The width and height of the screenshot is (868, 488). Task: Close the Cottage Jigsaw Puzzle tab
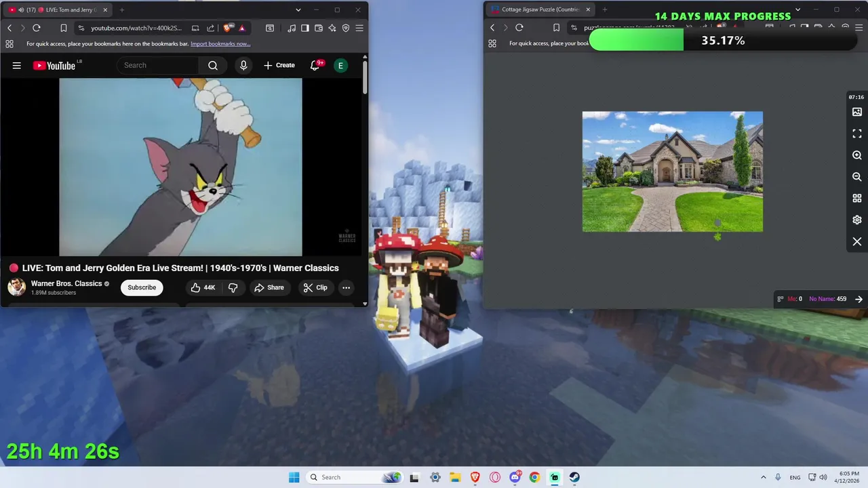tap(588, 10)
